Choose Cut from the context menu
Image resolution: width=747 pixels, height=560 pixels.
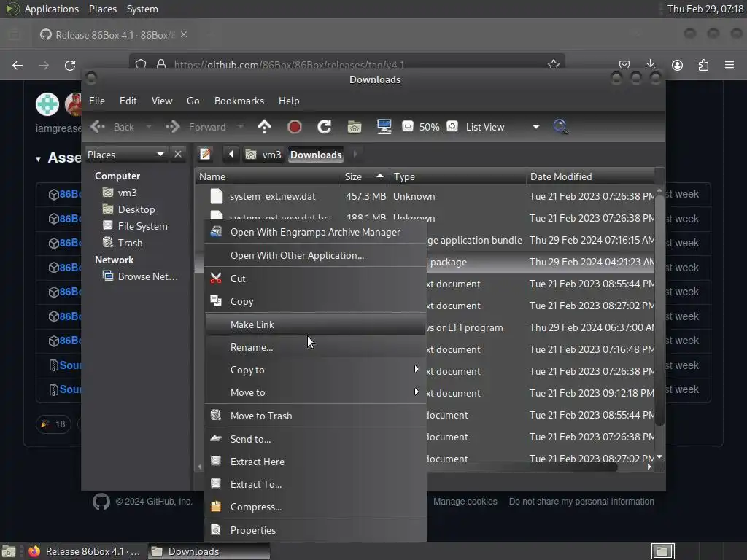point(315,279)
